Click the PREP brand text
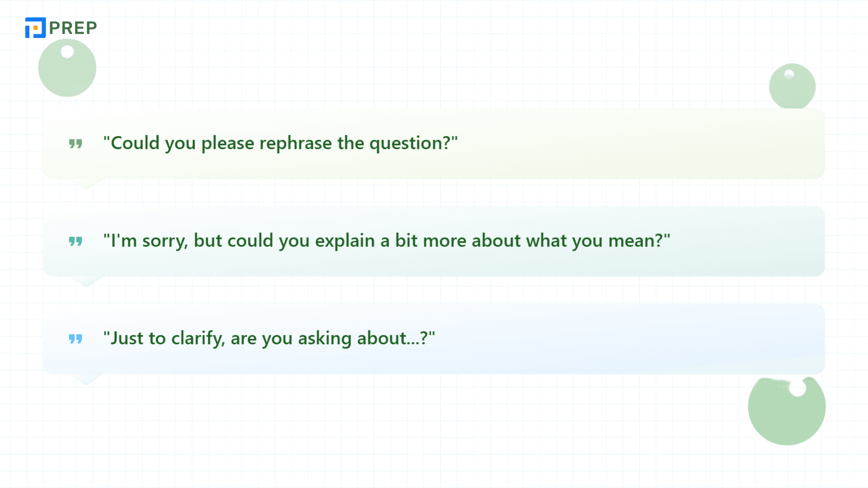 (x=73, y=28)
